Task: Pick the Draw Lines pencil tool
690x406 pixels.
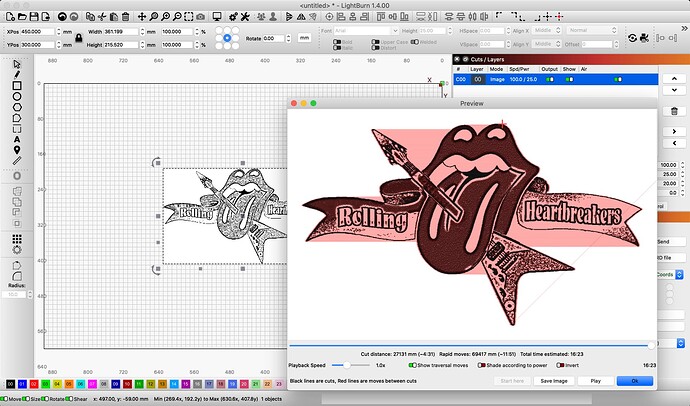Action: (x=17, y=75)
